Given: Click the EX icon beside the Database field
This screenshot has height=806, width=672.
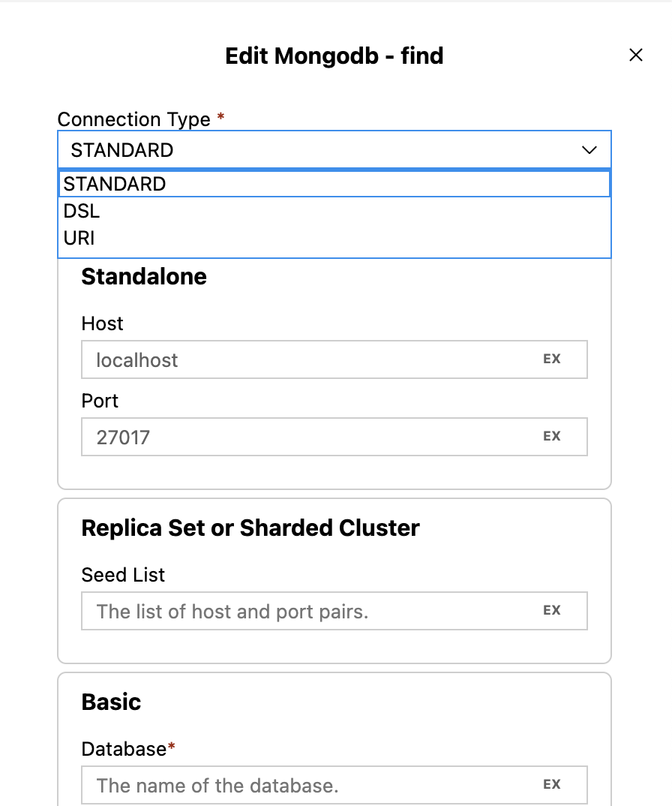Looking at the screenshot, I should (x=552, y=783).
